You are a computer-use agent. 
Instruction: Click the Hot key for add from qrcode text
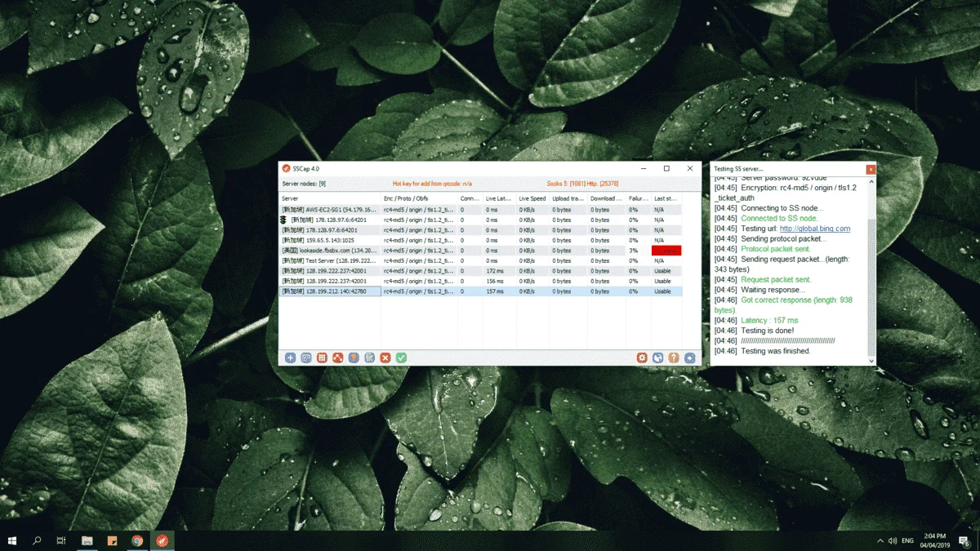tap(432, 184)
